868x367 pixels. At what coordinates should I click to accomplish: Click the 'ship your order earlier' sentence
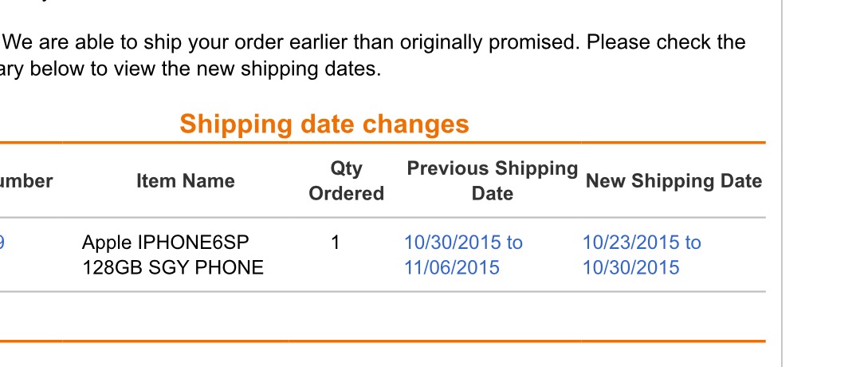click(x=375, y=41)
